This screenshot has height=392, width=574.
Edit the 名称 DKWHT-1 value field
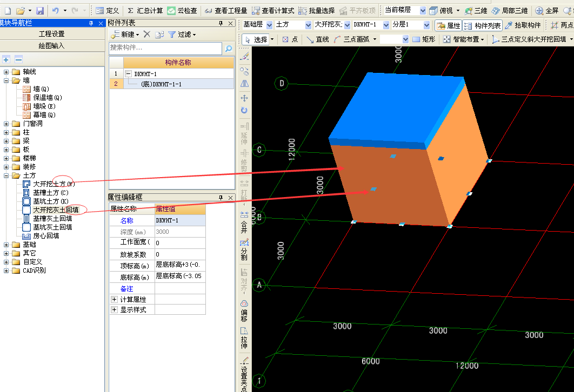(180, 220)
